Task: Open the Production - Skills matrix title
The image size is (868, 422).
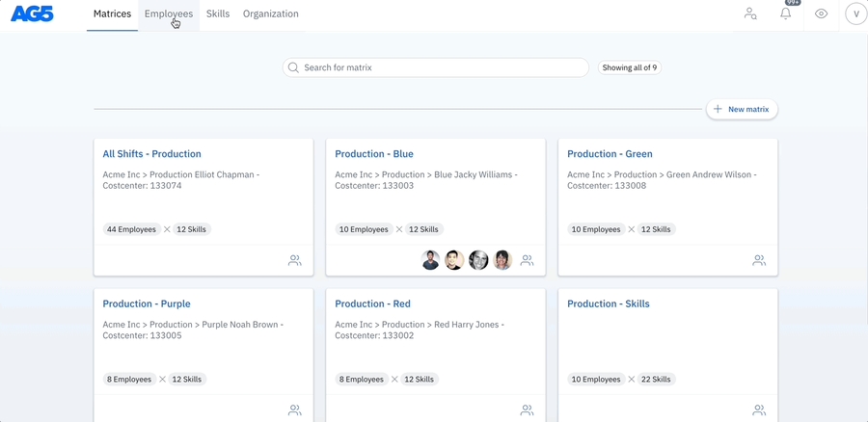Action: (x=608, y=303)
